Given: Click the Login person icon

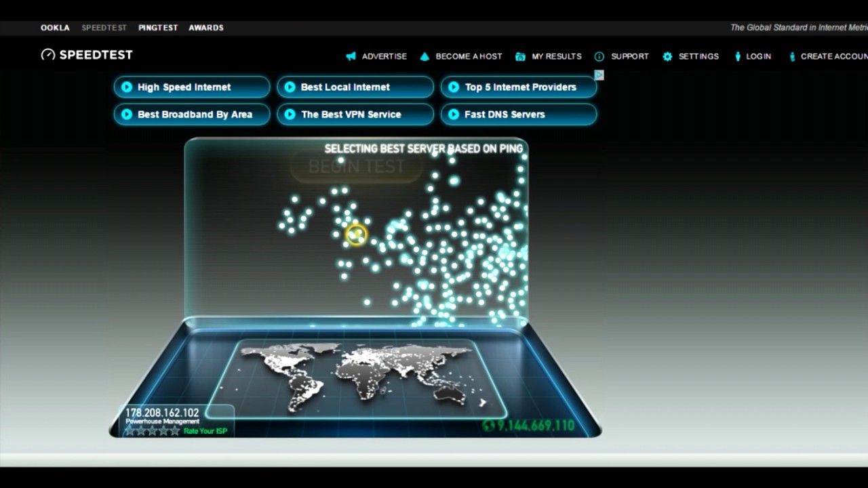Looking at the screenshot, I should pyautogui.click(x=738, y=56).
